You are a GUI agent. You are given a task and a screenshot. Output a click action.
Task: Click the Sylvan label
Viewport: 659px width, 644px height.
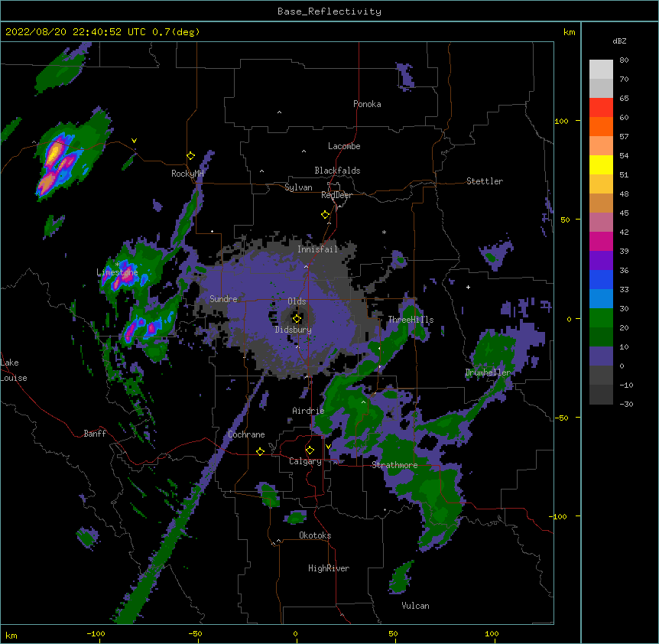(x=298, y=187)
